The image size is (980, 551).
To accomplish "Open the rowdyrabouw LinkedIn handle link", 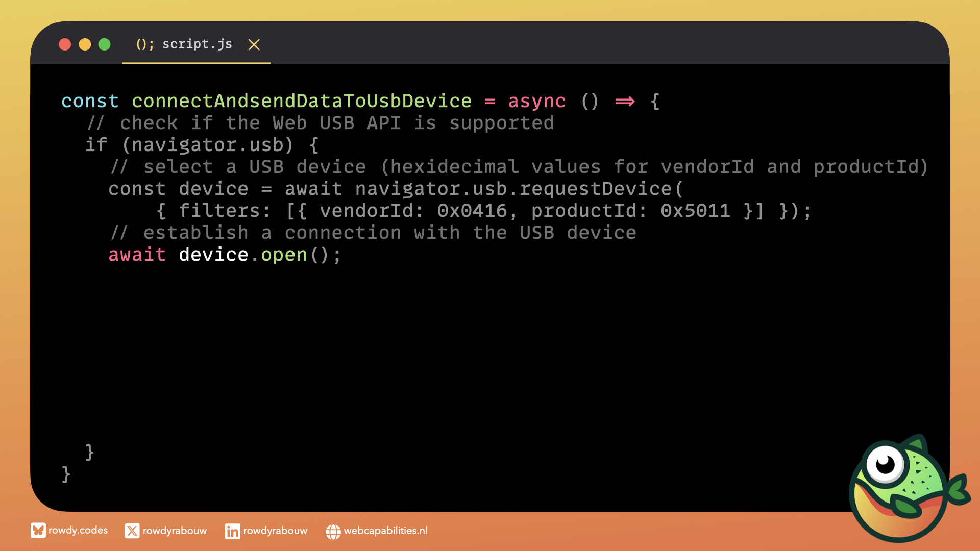I will tap(275, 531).
